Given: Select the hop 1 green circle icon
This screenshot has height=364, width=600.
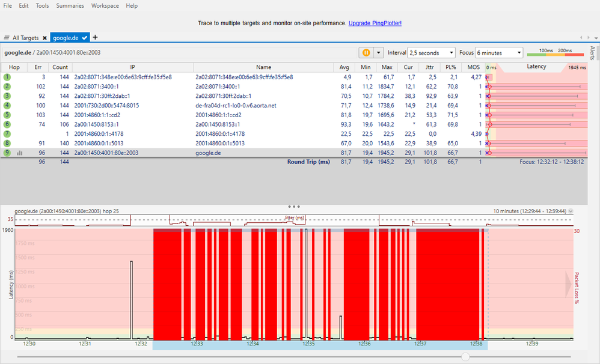Looking at the screenshot, I should pyautogui.click(x=7, y=77).
